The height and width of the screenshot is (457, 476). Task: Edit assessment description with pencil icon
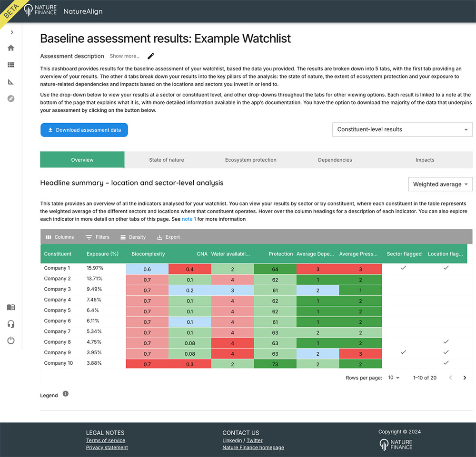click(x=151, y=56)
